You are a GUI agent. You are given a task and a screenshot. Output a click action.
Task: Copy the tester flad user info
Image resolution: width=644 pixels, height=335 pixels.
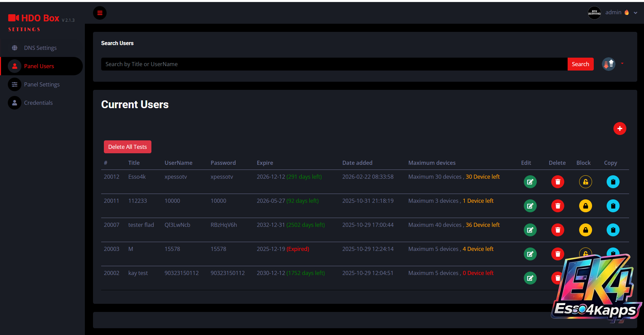coord(613,230)
